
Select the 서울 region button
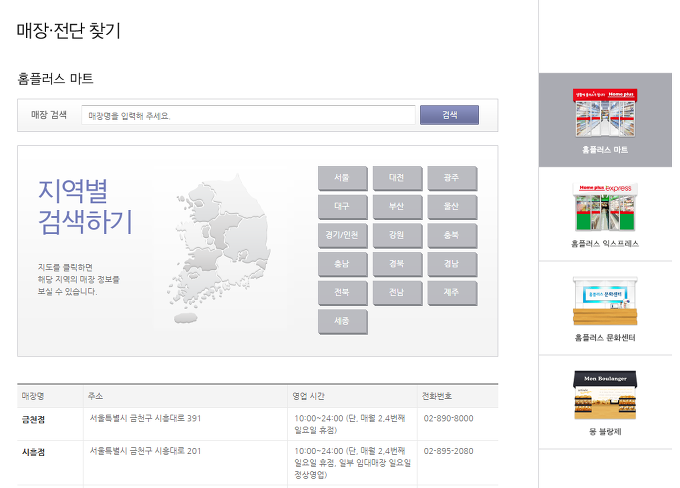point(342,178)
